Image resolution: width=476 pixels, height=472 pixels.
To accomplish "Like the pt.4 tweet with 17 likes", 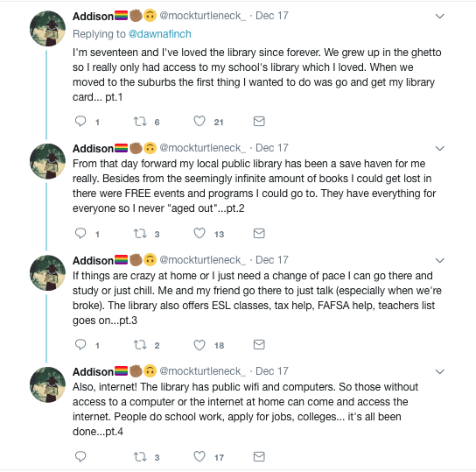I will tap(199, 456).
